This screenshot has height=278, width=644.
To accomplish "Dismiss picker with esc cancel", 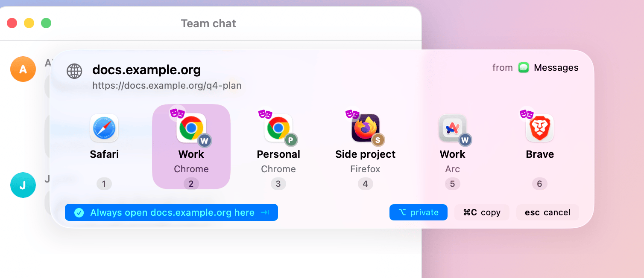I will 547,212.
